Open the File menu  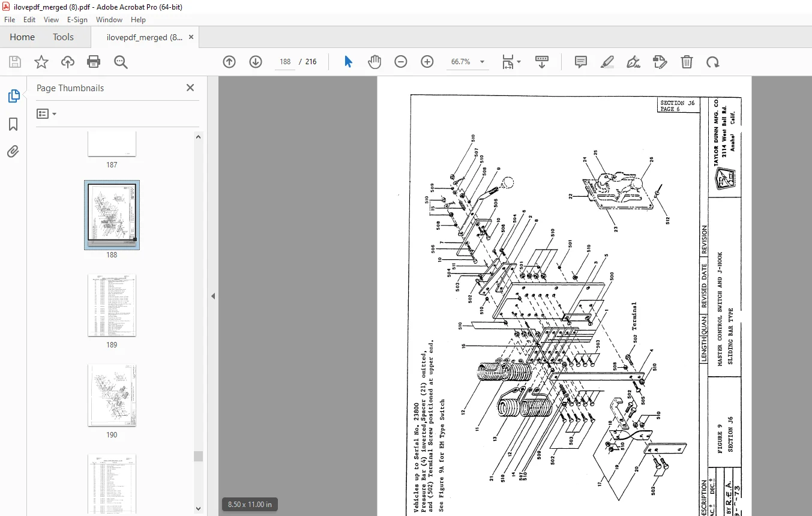click(x=10, y=20)
